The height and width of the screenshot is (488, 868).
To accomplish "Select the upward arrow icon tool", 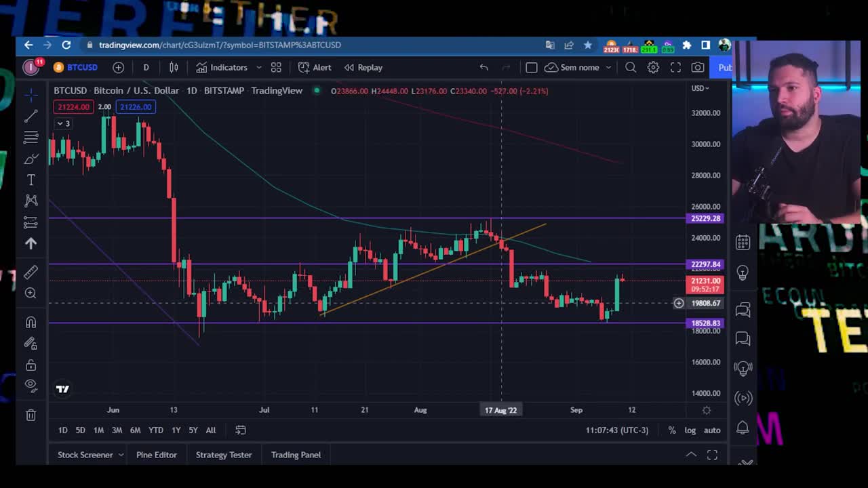I will 31,243.
